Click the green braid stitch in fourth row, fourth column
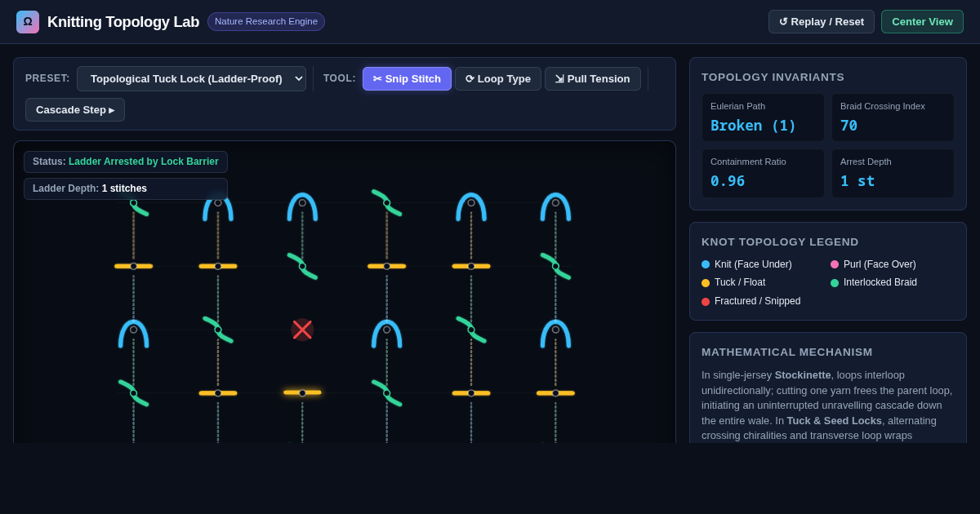 coord(387,393)
